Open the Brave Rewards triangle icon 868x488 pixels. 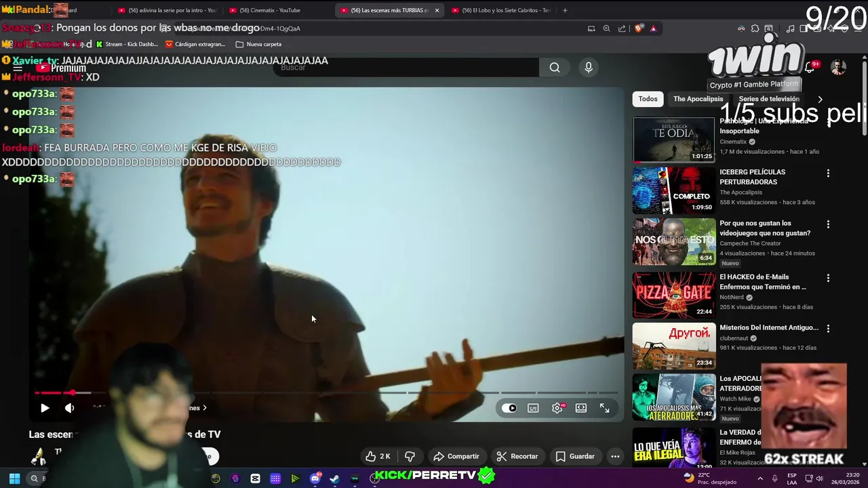click(x=653, y=28)
